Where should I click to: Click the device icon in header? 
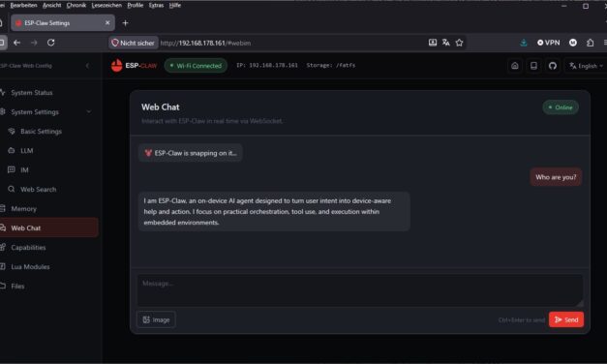coord(533,66)
